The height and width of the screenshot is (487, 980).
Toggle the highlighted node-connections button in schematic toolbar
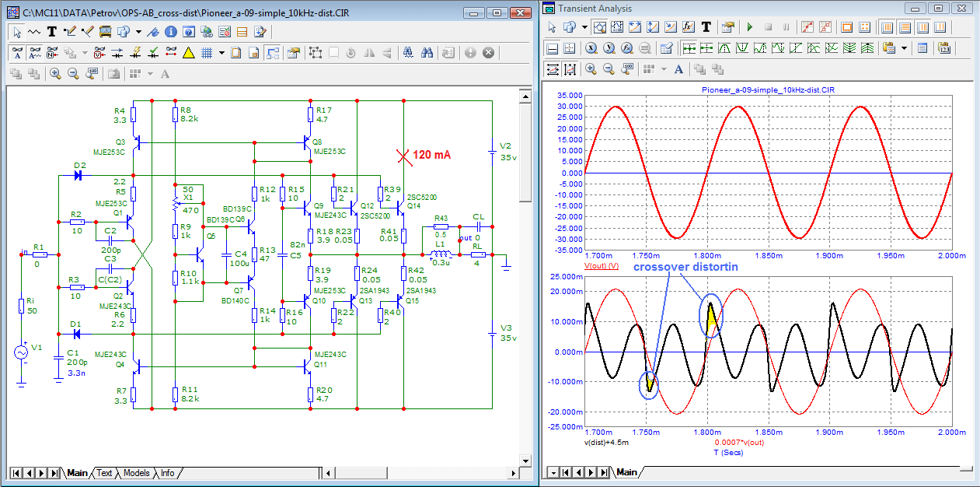tap(272, 53)
